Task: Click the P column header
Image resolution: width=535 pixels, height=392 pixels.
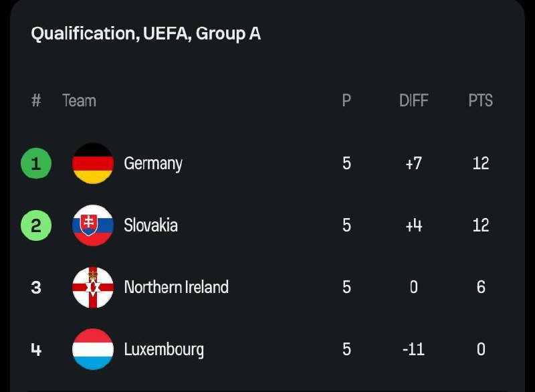Action: pyautogui.click(x=346, y=101)
